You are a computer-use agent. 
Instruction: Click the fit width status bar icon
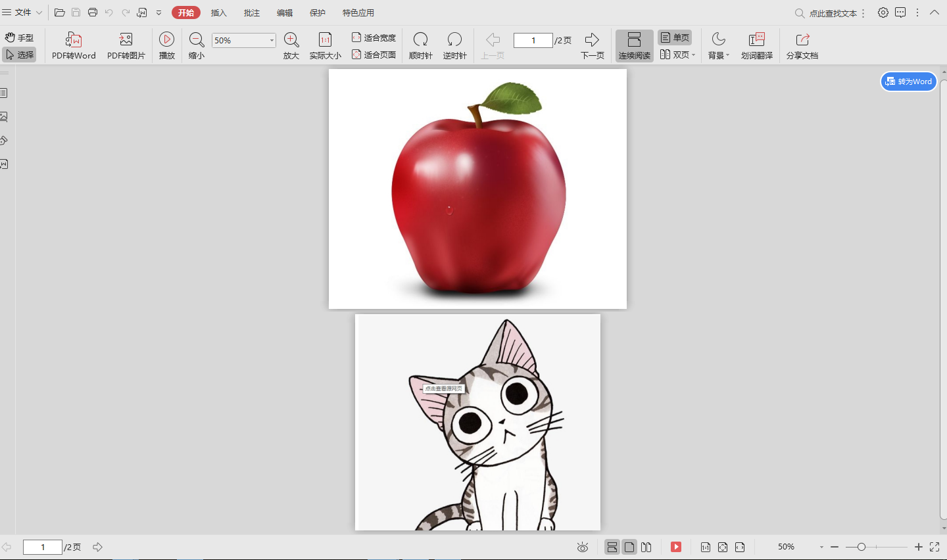pos(740,547)
